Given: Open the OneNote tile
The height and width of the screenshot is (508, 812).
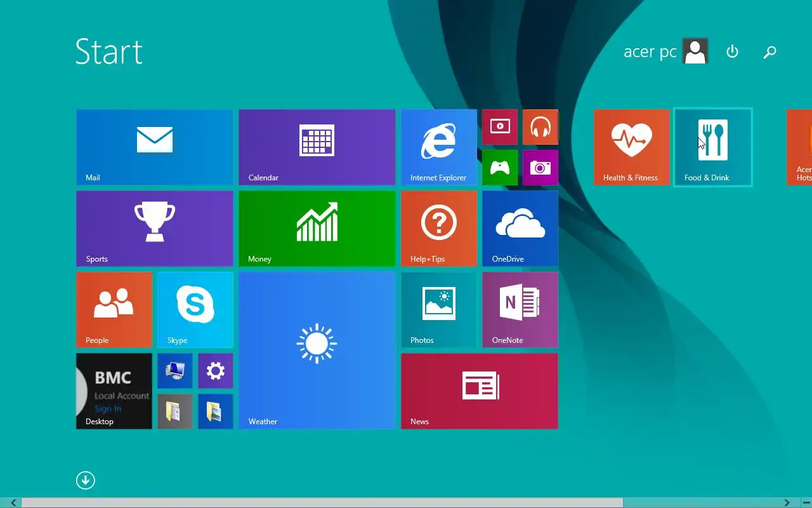Looking at the screenshot, I should tap(520, 310).
